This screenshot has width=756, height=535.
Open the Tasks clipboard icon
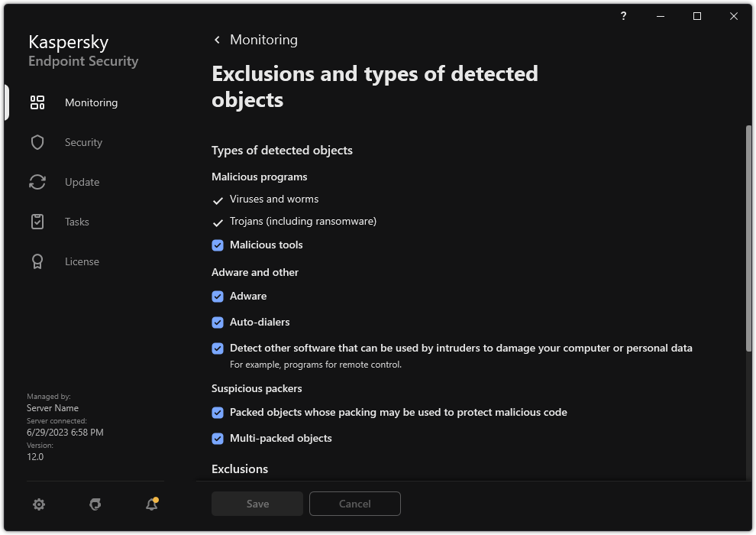click(x=37, y=221)
